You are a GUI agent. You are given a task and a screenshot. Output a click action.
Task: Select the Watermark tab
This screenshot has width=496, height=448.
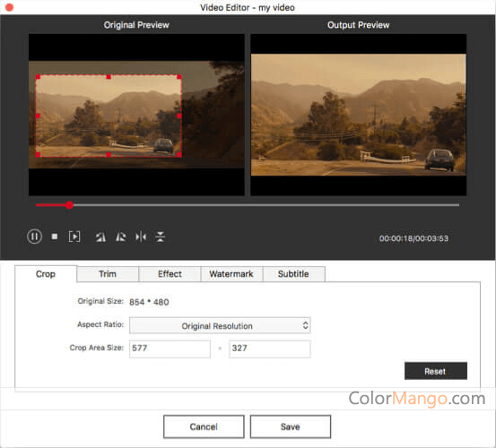[x=231, y=273]
